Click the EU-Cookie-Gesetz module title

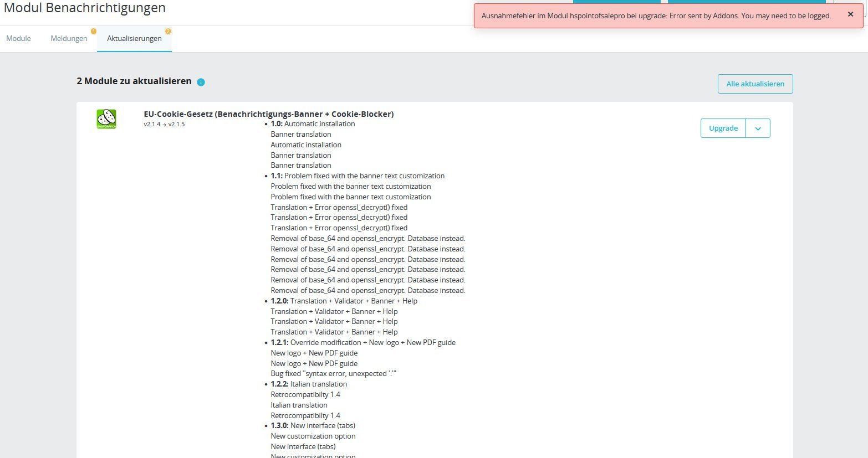268,114
